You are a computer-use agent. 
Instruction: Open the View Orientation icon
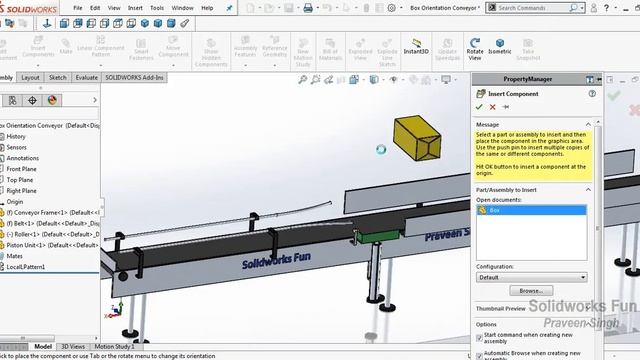tap(354, 80)
